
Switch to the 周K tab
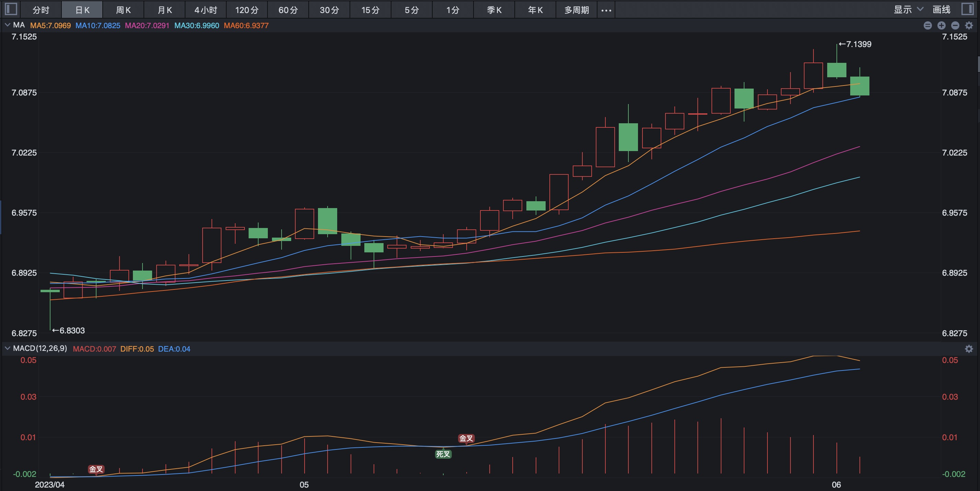click(123, 10)
